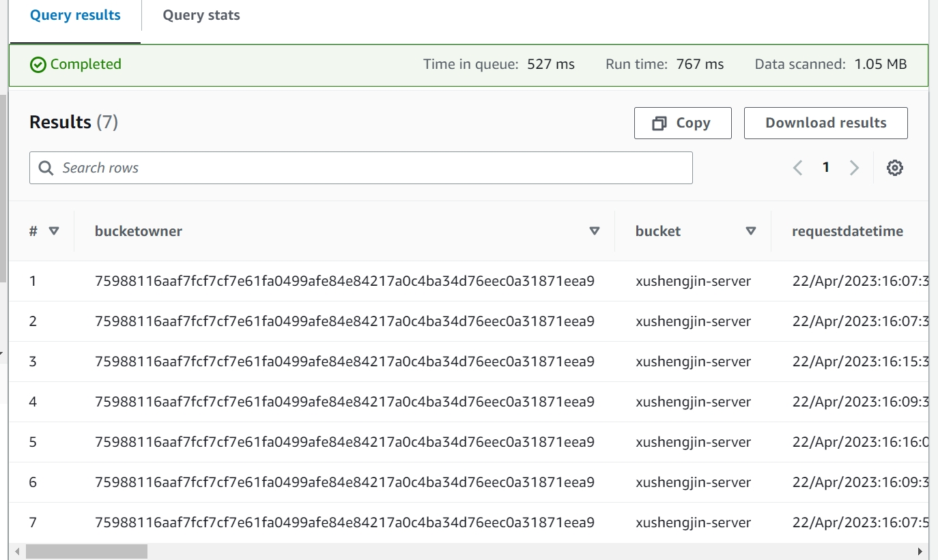Open results table settings gear
This screenshot has width=938, height=560.
pos(894,168)
